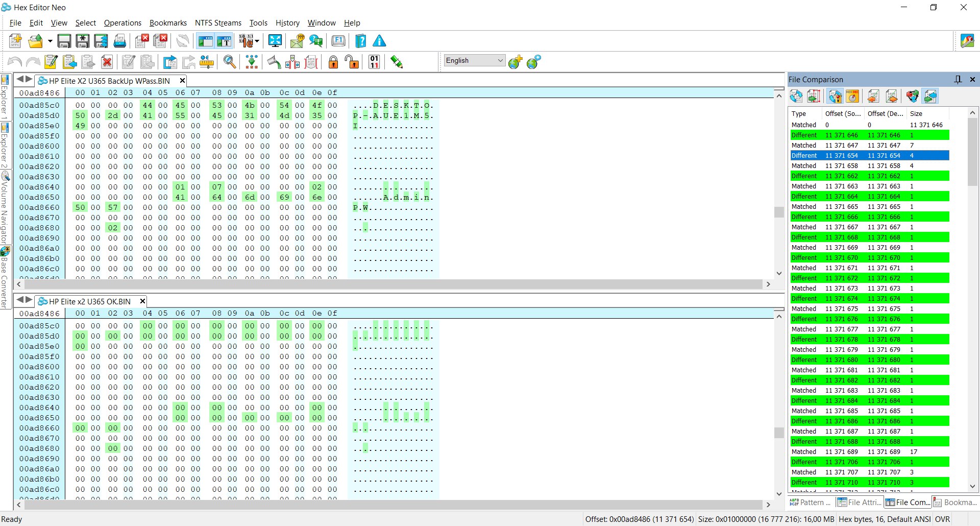Toggle the window layout button with T
The width and height of the screenshot is (980, 526).
tap(224, 41)
